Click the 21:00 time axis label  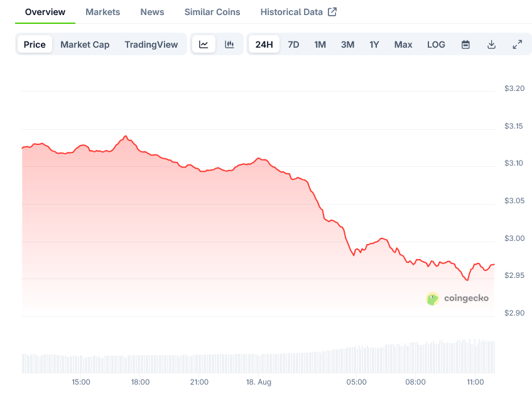pos(199,382)
